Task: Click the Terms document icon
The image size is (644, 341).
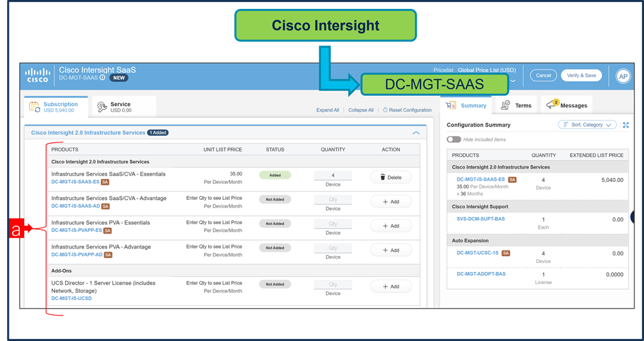Action: tap(505, 105)
